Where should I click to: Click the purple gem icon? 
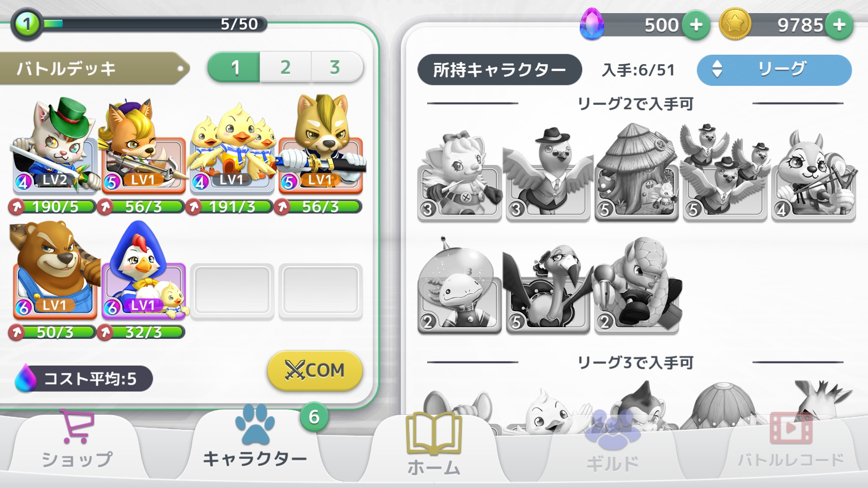point(592,25)
